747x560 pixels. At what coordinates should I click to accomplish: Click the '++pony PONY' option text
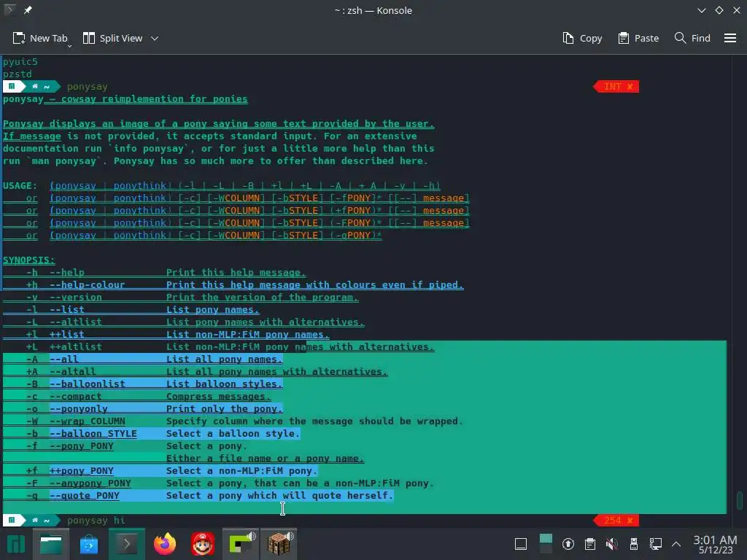pos(82,470)
